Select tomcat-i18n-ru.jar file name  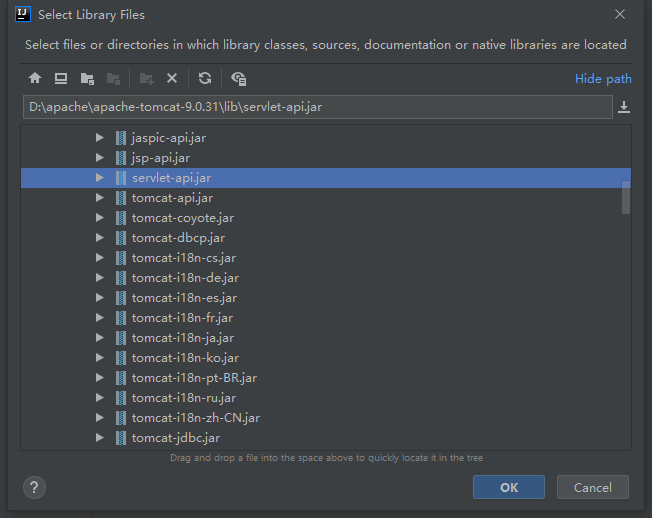click(x=184, y=397)
